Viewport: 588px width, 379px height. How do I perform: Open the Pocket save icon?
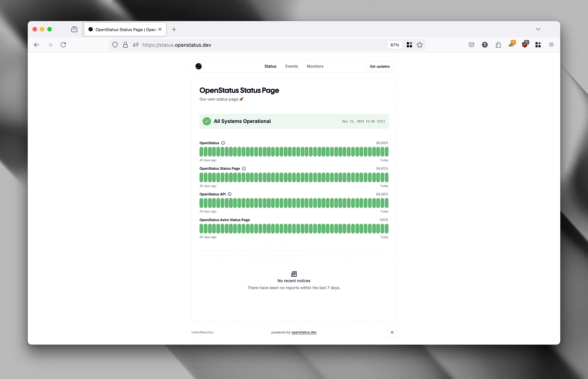coord(471,45)
